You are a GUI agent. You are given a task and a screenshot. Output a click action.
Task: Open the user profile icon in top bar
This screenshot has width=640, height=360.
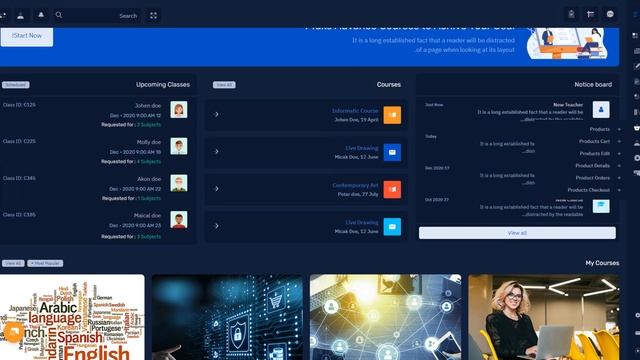click(x=20, y=16)
